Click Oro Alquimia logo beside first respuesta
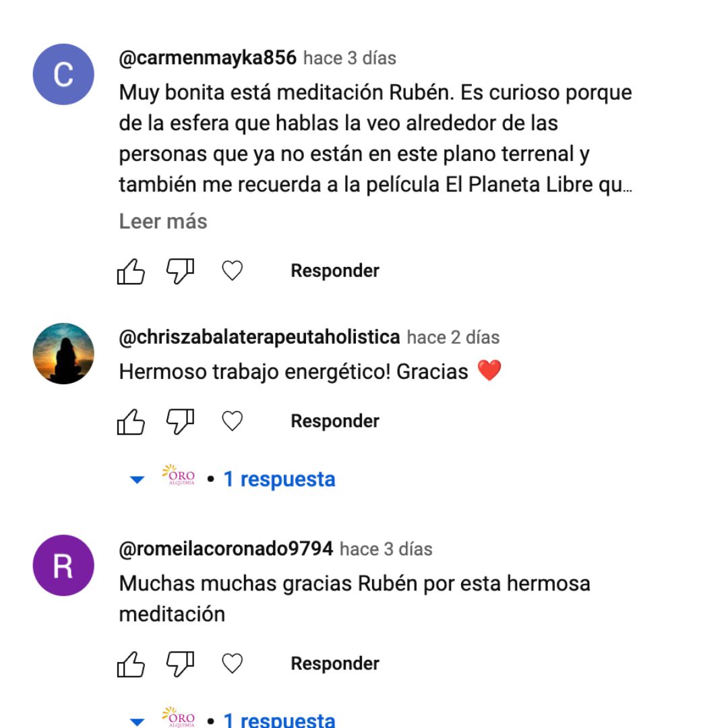Viewport: 728px width, 728px height. (x=179, y=475)
